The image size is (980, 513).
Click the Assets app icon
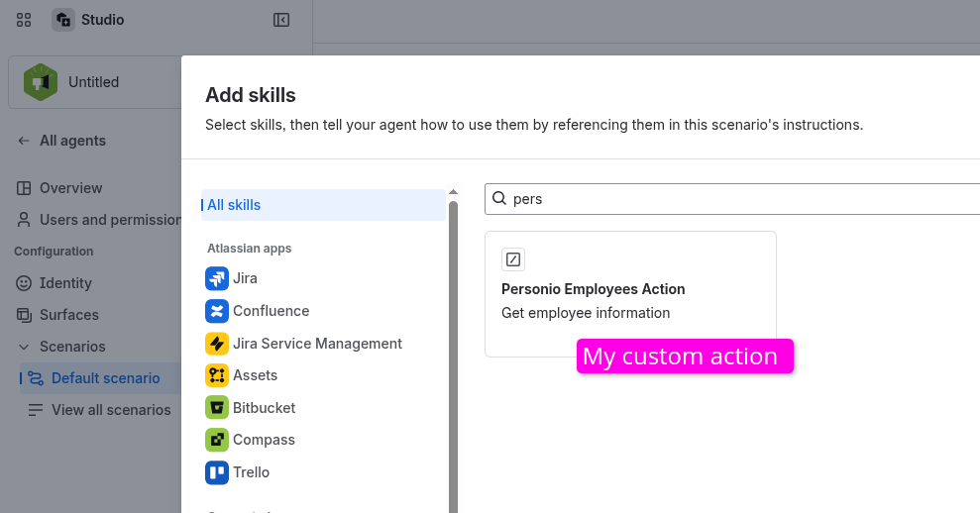point(217,375)
